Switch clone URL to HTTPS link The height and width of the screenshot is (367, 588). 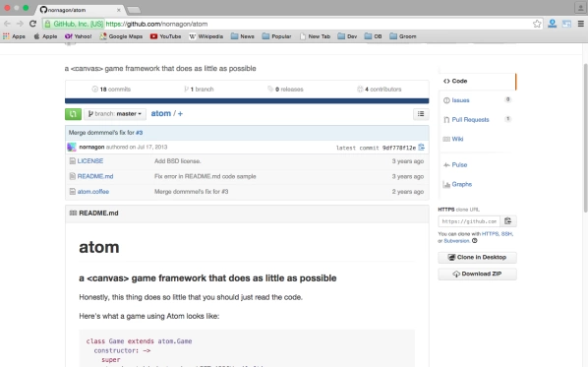click(490, 234)
